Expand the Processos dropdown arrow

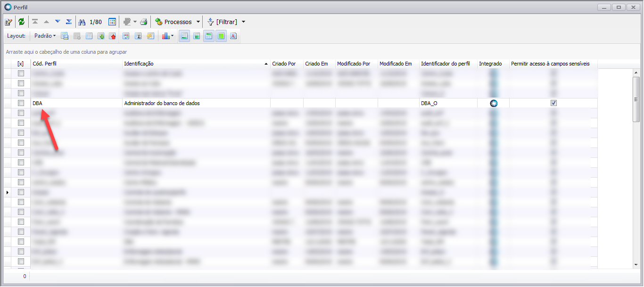(x=198, y=22)
